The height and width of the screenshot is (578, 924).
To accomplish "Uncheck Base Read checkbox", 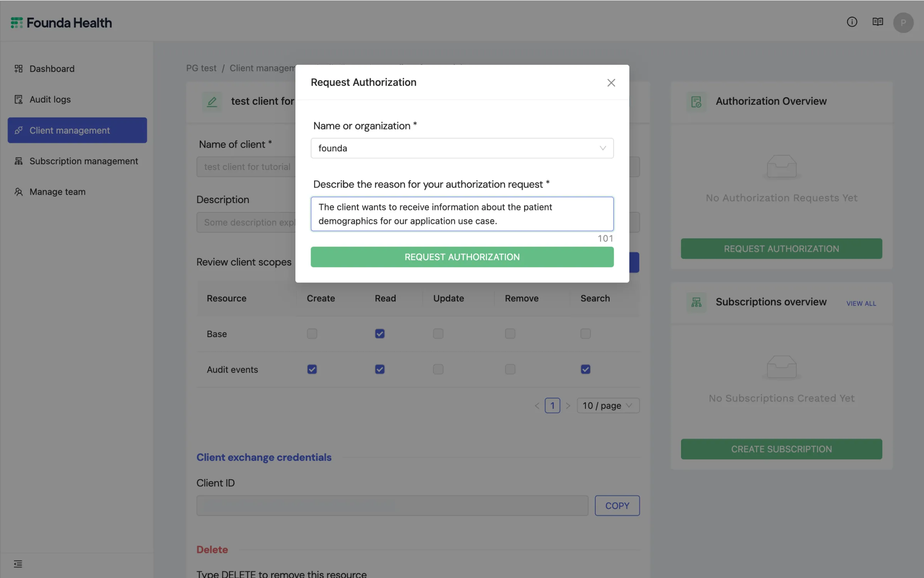I will point(380,334).
